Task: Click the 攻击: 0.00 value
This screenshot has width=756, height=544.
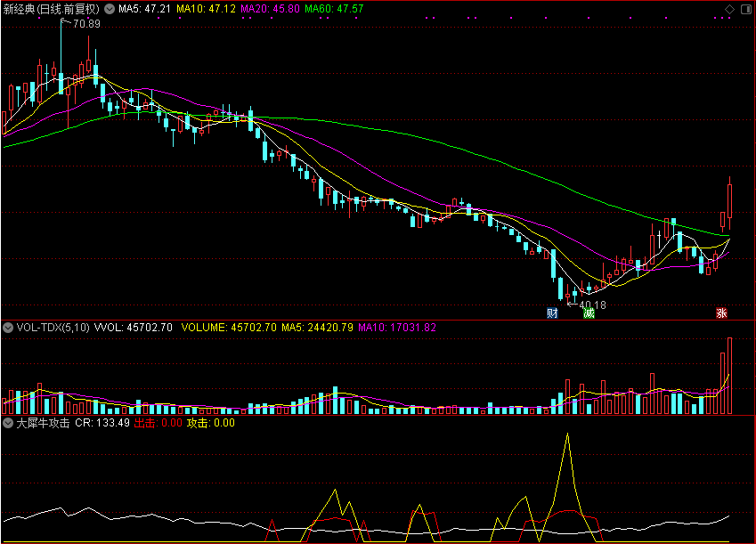Action: click(x=211, y=423)
